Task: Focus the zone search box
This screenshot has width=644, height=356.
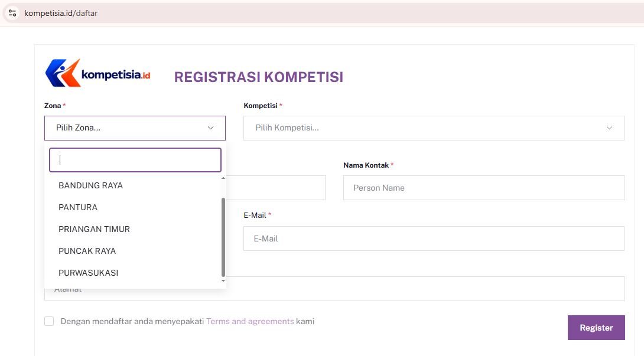Action: [135, 160]
